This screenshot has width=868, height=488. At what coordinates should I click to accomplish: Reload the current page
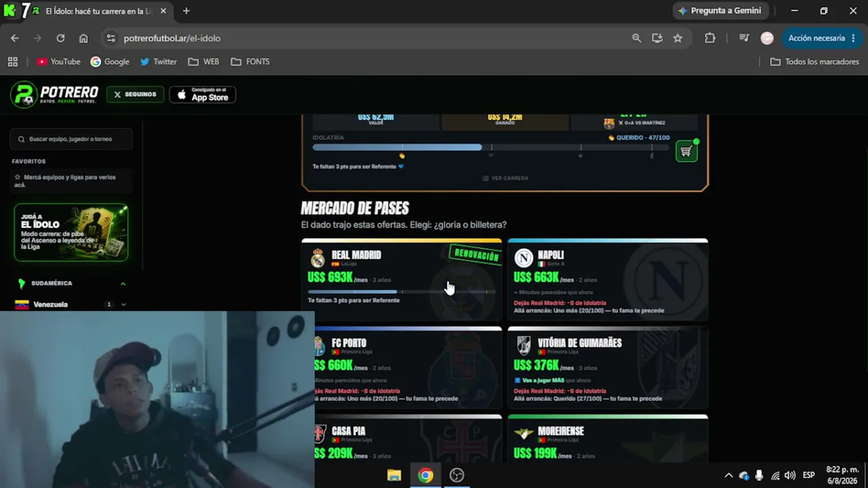60,39
